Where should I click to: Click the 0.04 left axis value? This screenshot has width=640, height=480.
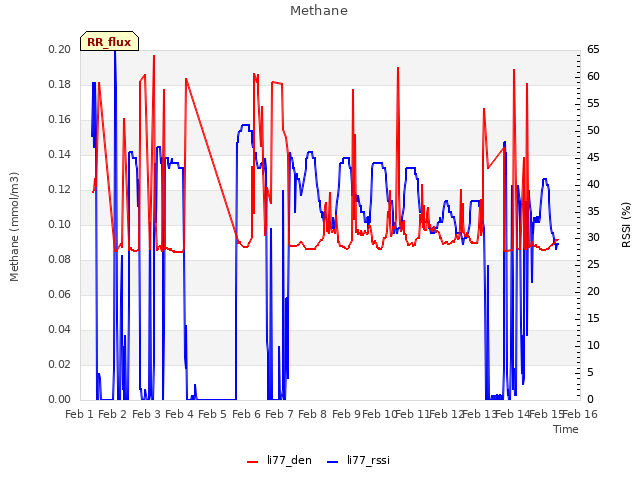[x=60, y=329]
